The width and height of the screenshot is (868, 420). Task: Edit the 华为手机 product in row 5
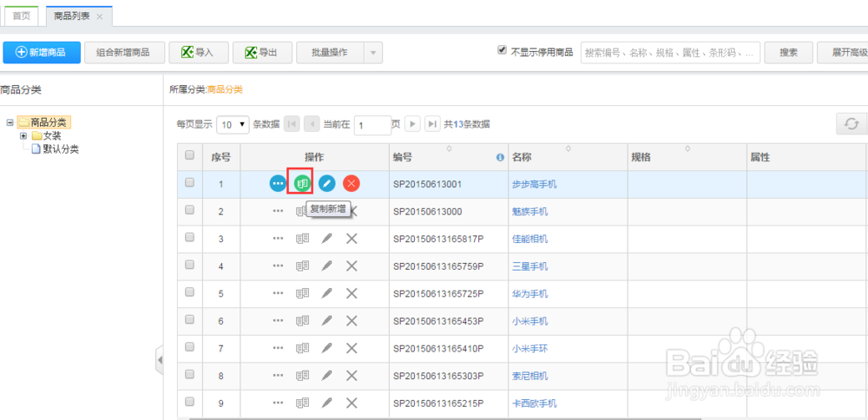[x=327, y=293]
